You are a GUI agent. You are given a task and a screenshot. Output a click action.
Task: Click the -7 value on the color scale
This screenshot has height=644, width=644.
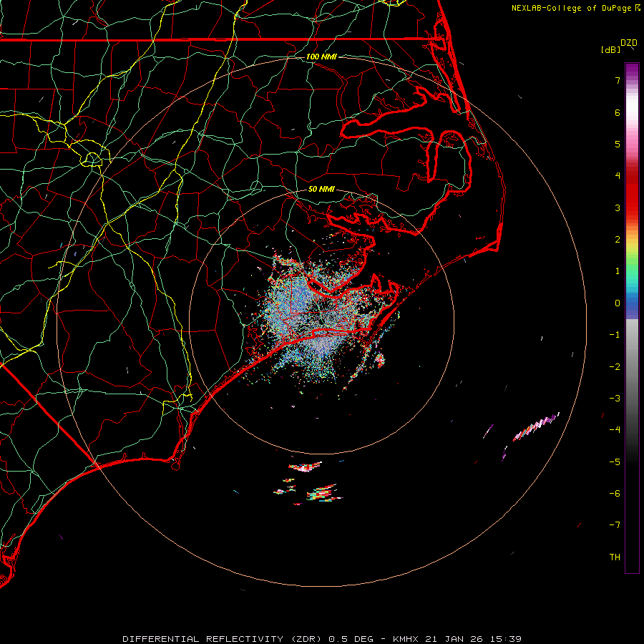[x=615, y=525]
